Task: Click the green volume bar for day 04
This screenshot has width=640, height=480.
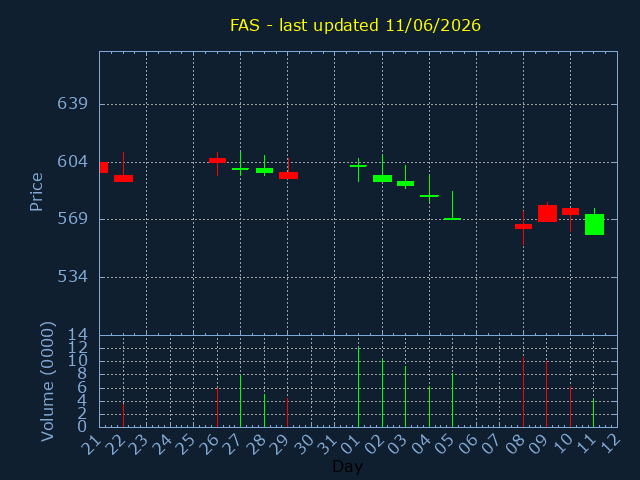Action: click(x=429, y=407)
